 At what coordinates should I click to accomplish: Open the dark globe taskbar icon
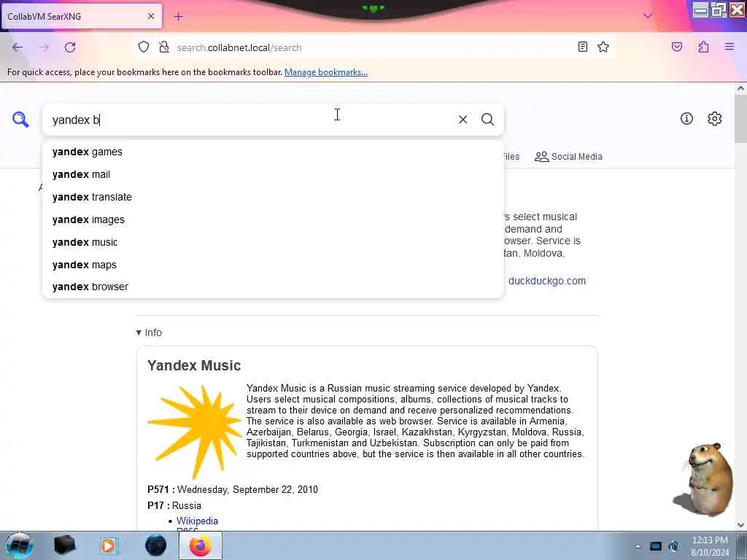156,545
